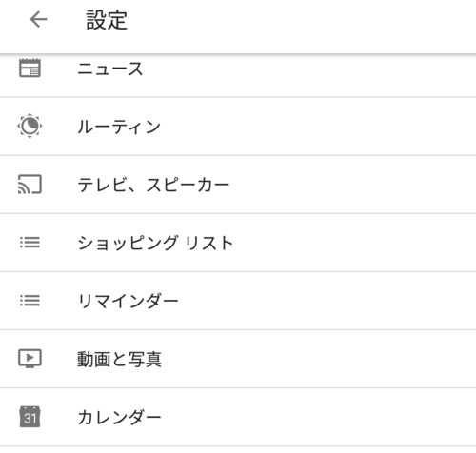Select the カレンダー label
Viewport: 476px width, 453px height.
pyautogui.click(x=119, y=417)
